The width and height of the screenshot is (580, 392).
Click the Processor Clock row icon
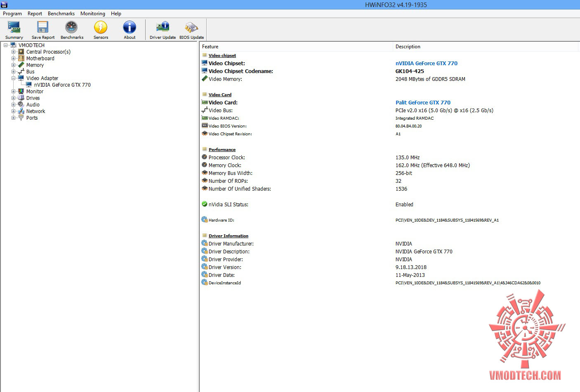click(204, 157)
